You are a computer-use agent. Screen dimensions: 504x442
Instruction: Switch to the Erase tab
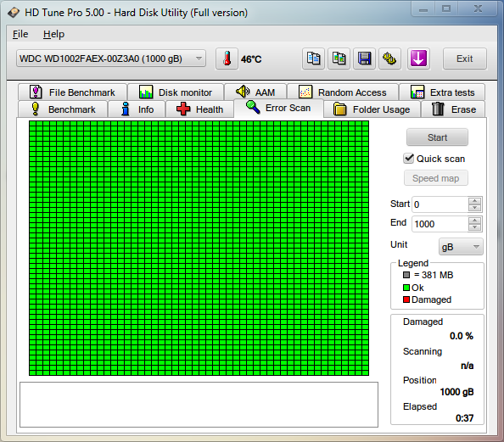click(453, 109)
